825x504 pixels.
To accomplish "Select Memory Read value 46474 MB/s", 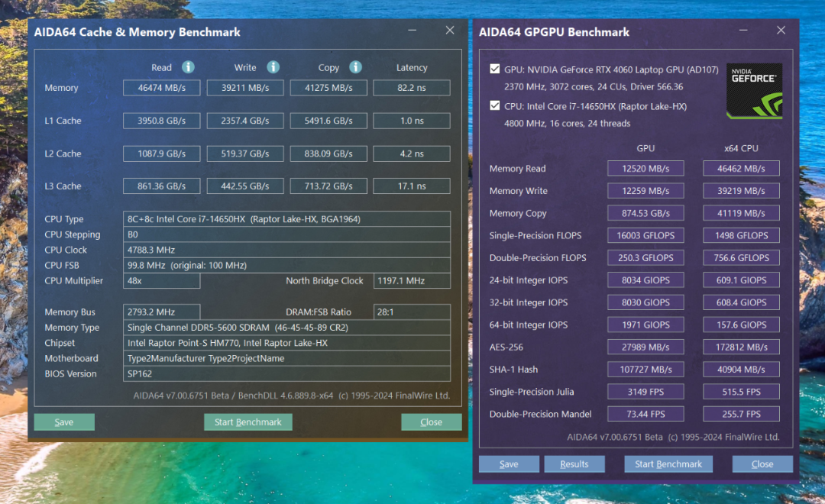I will (161, 88).
